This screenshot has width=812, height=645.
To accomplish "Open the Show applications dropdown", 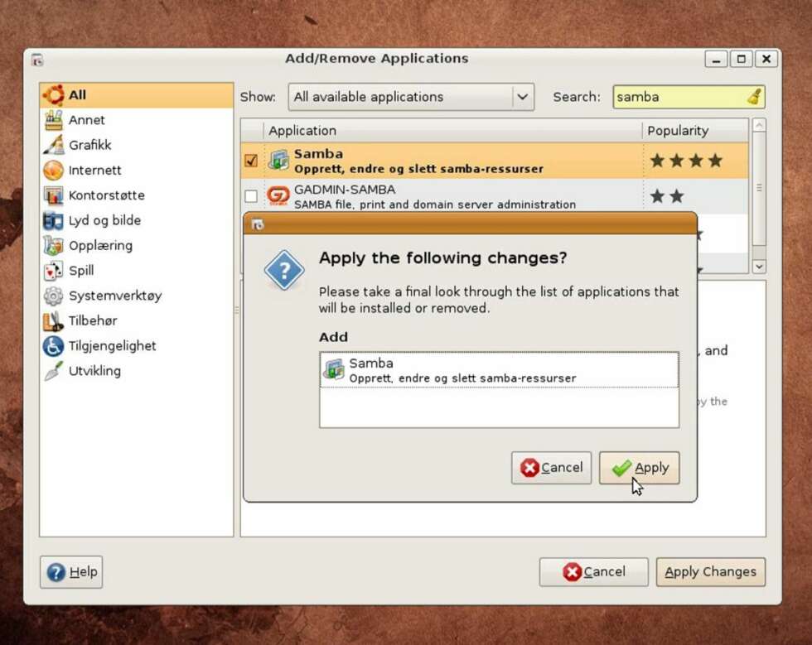I will point(411,97).
